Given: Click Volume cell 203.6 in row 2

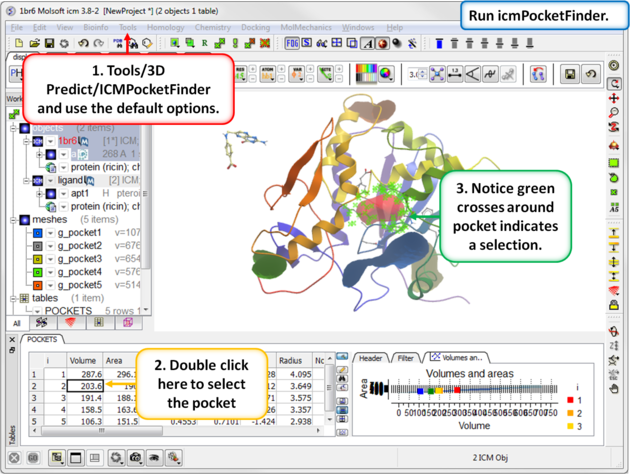Looking at the screenshot, I should click(x=85, y=385).
